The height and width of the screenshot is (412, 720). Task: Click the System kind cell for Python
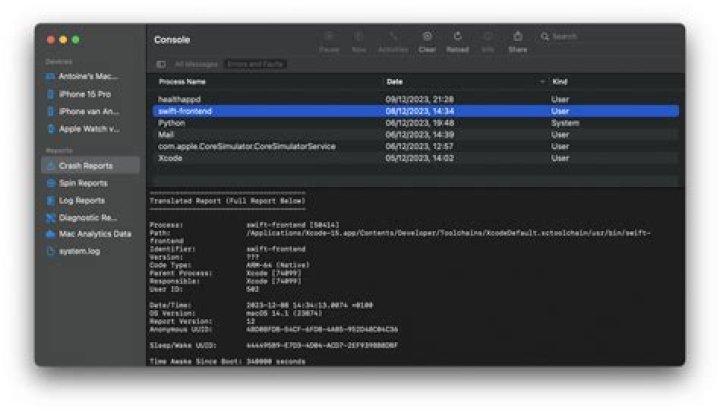pos(565,123)
